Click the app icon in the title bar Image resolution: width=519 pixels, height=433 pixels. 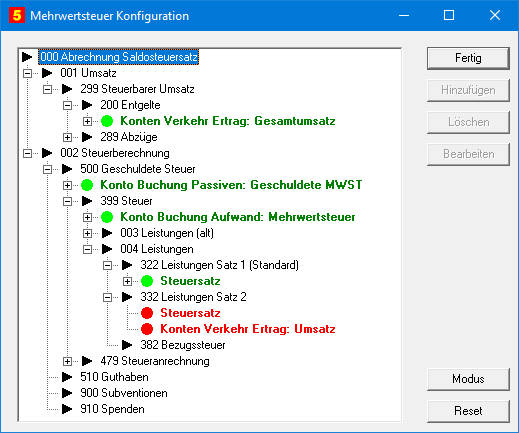(x=17, y=15)
